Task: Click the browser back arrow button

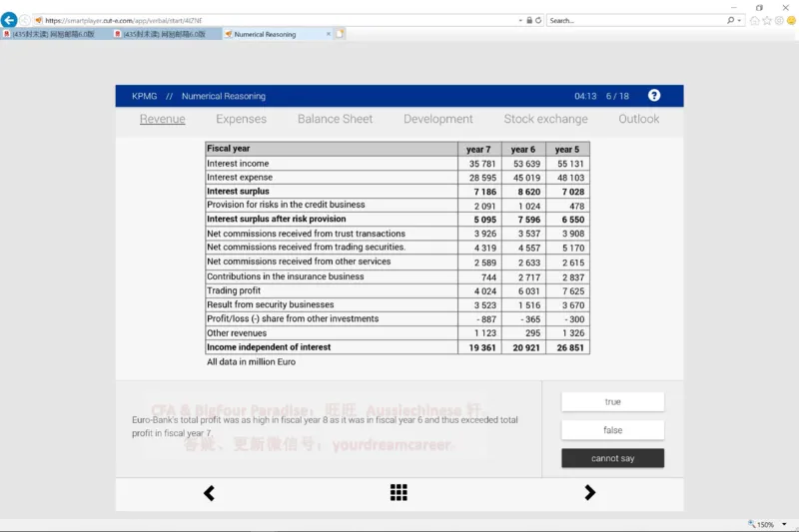Action: click(10, 20)
